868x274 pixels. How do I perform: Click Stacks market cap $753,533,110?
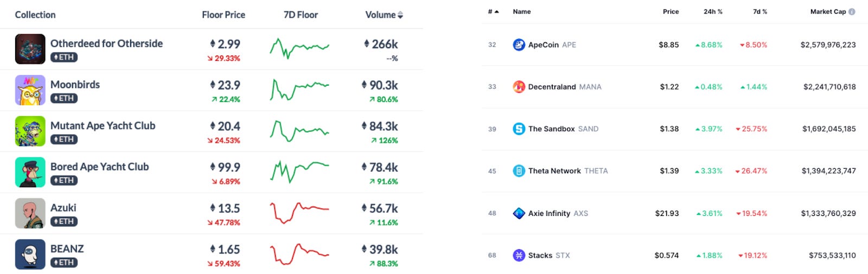tap(832, 256)
